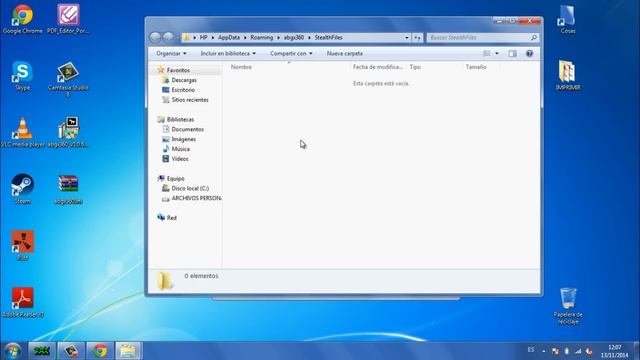Screen dimensions: 640x360
Task: Open the Camtasia taskbar button
Action: click(x=71, y=351)
